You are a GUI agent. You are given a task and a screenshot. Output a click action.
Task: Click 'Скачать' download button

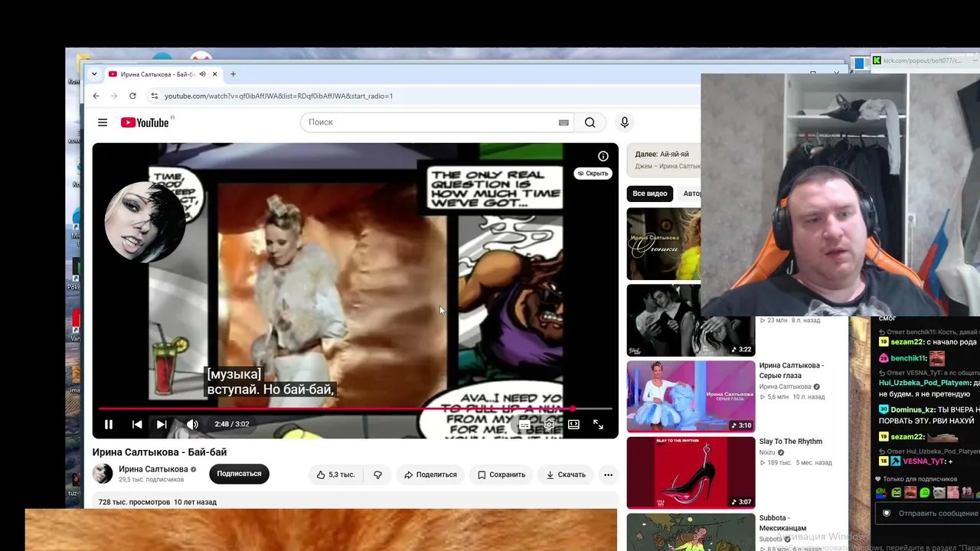[566, 474]
